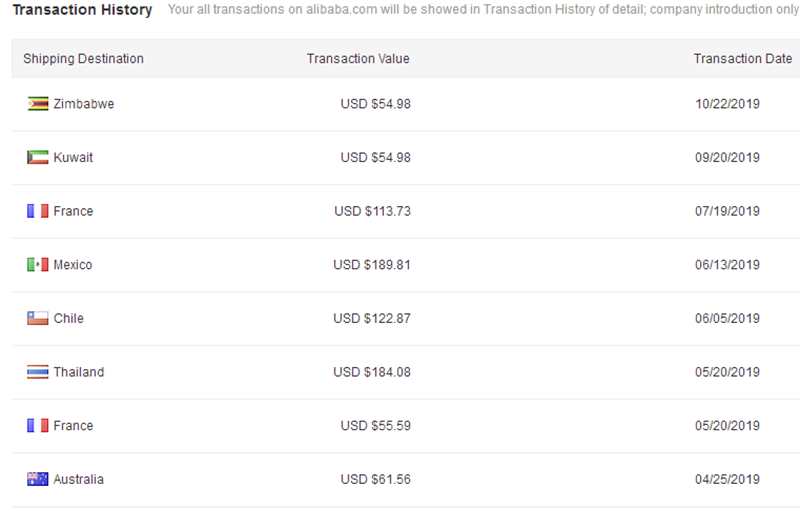
Task: Click the Shipping Destination column header
Action: [x=84, y=59]
